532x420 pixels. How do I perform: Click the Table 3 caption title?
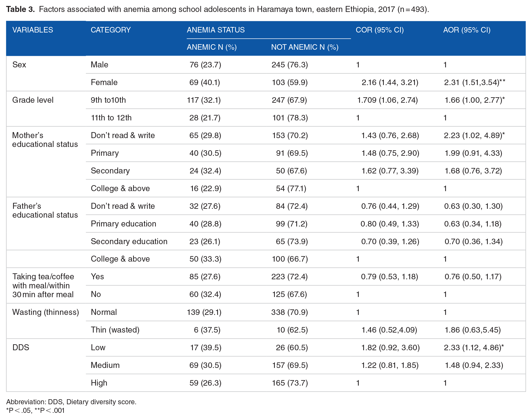coord(20,9)
